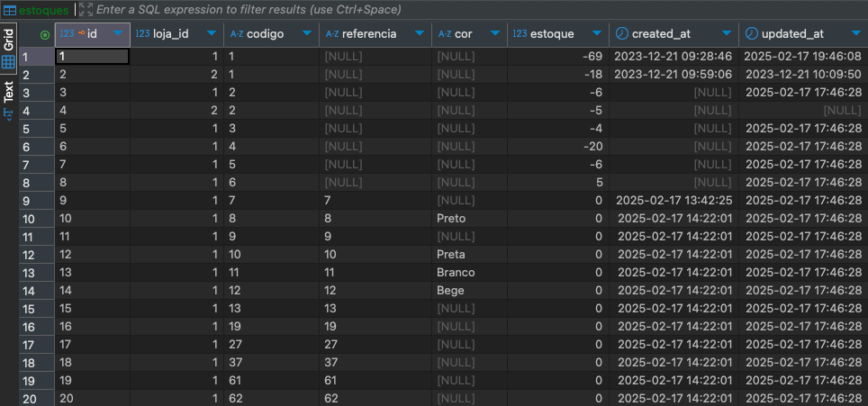Click the clock icon on created_at column
The height and width of the screenshot is (406, 868).
coord(621,34)
